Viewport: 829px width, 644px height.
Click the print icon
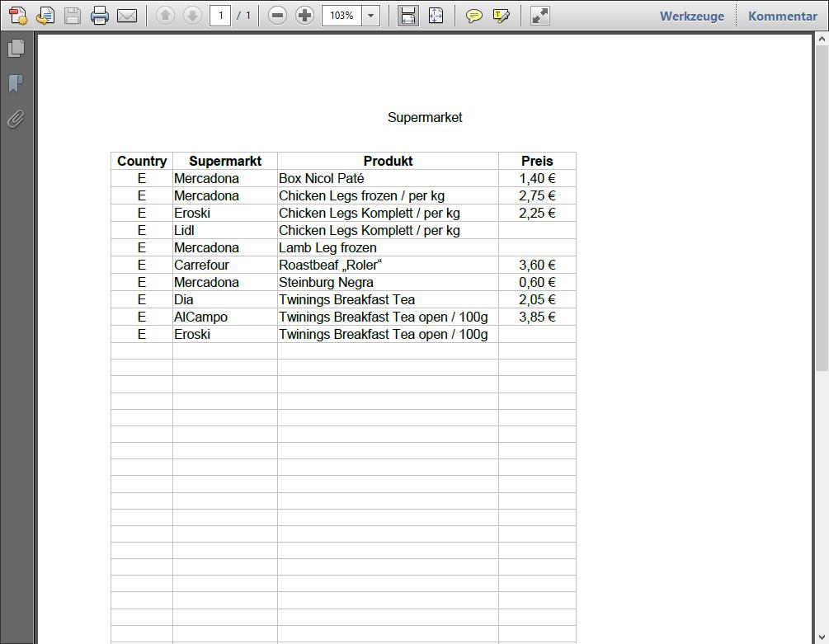tap(100, 16)
